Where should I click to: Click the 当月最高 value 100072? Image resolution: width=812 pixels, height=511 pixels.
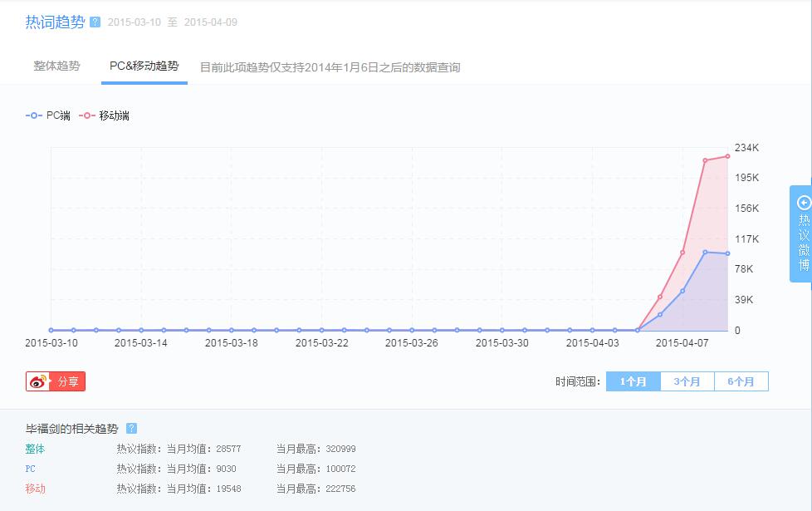(340, 469)
